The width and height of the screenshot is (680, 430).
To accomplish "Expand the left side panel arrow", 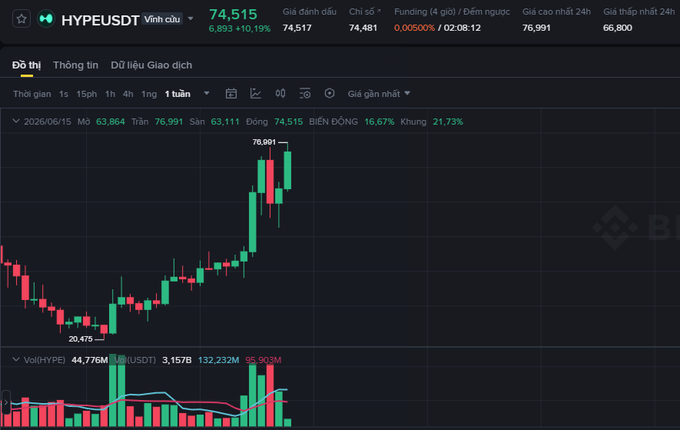I will [x=6, y=402].
